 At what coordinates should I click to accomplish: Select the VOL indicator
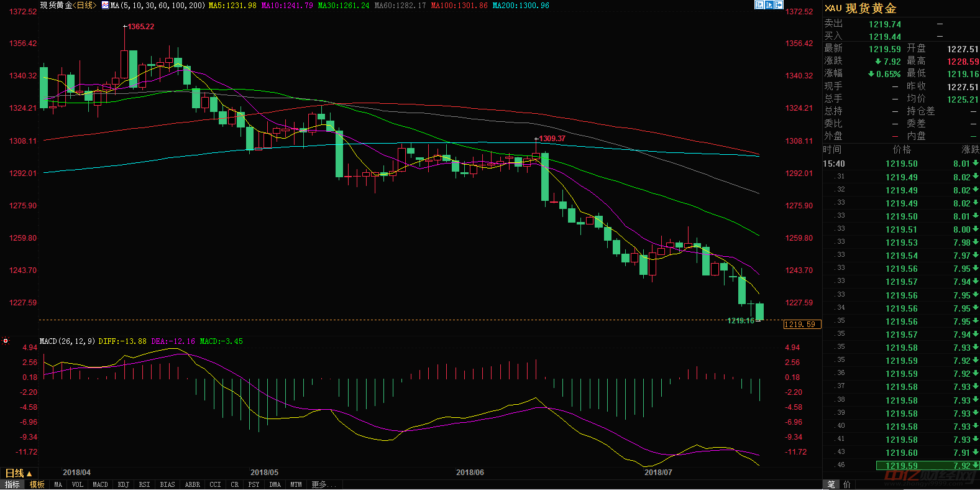[77, 484]
